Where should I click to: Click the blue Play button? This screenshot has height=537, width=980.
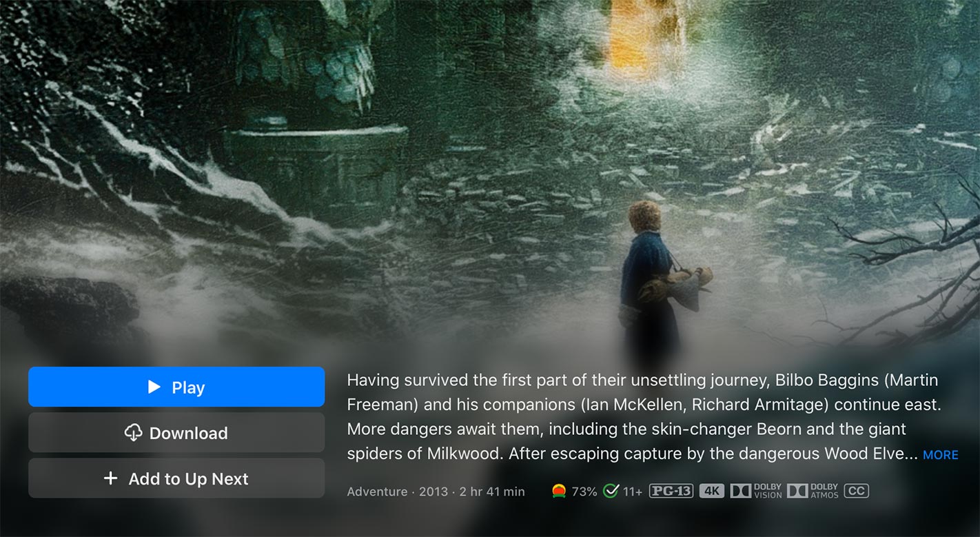pyautogui.click(x=176, y=387)
